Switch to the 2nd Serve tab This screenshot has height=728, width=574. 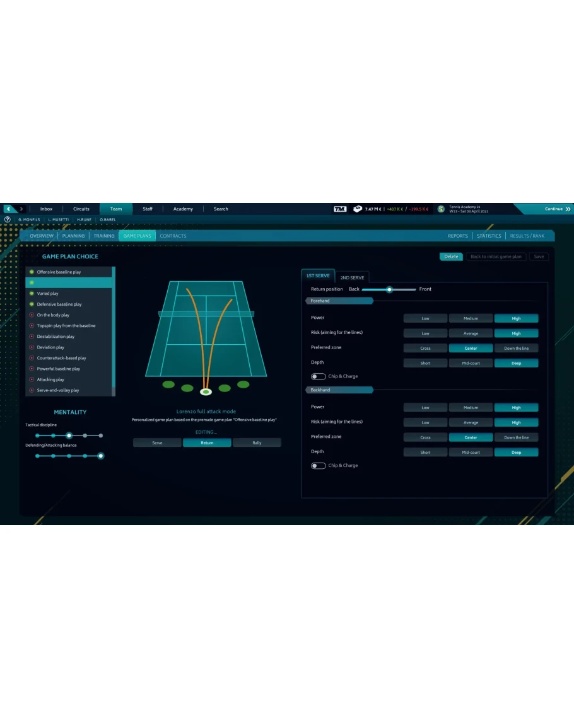(352, 277)
